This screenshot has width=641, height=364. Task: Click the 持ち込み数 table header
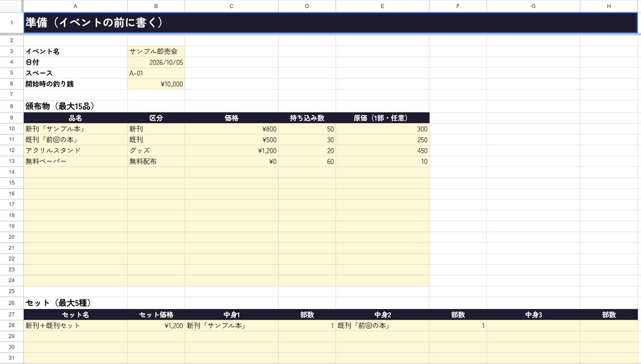coord(307,118)
